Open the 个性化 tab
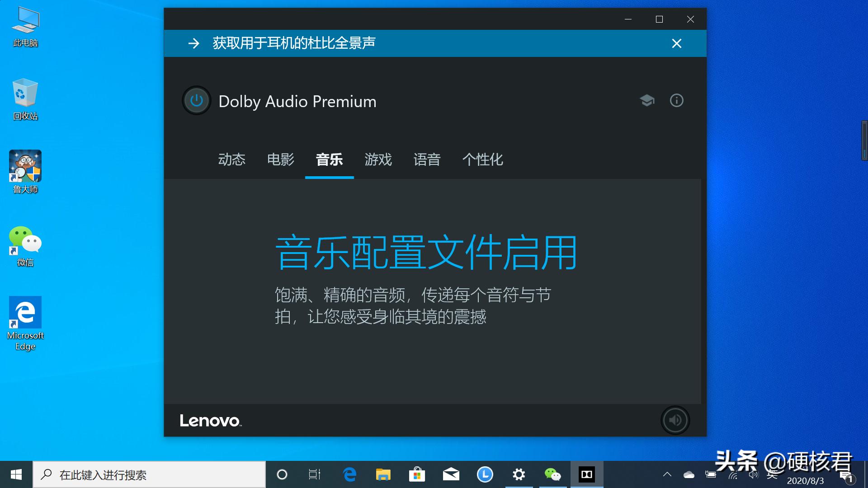868x488 pixels. (482, 160)
